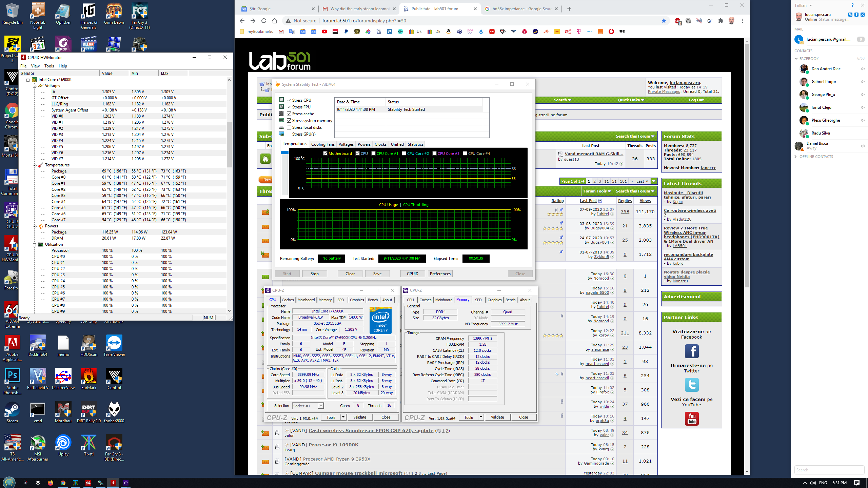The width and height of the screenshot is (868, 488).
Task: Open the cmd desktop shortcut
Action: click(x=38, y=412)
